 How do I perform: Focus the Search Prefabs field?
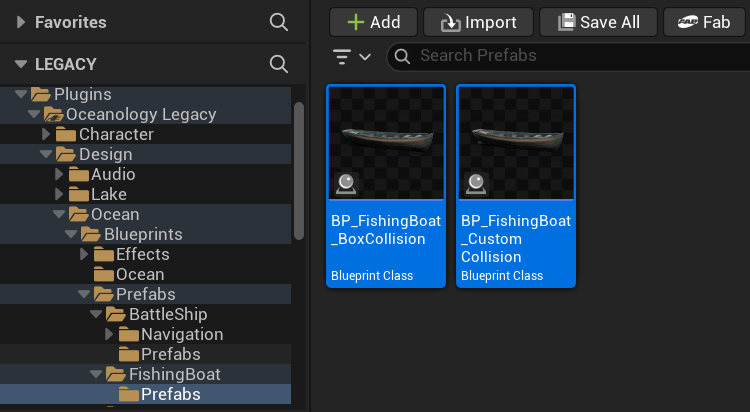click(569, 56)
